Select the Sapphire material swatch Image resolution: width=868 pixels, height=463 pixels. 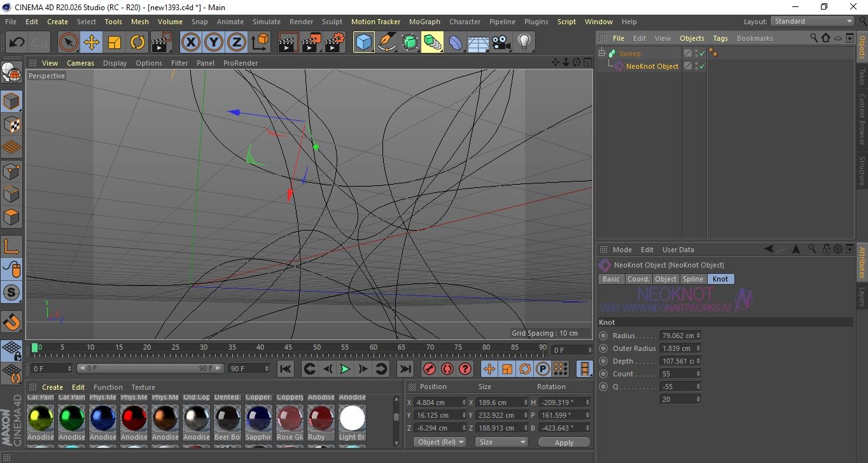click(258, 418)
